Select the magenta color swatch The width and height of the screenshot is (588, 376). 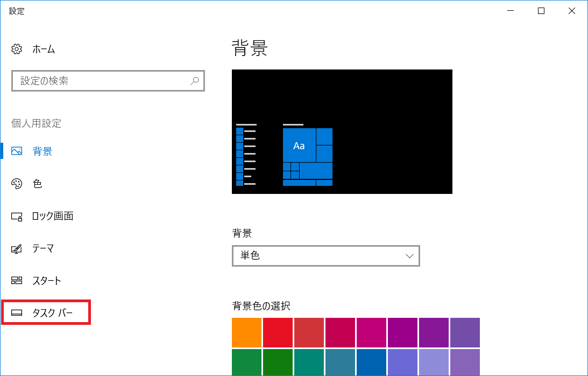pos(371,332)
